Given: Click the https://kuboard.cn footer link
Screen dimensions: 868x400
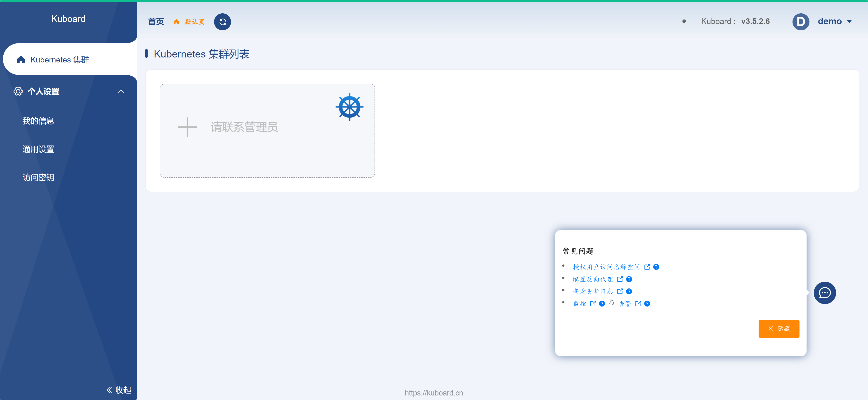Looking at the screenshot, I should point(434,393).
